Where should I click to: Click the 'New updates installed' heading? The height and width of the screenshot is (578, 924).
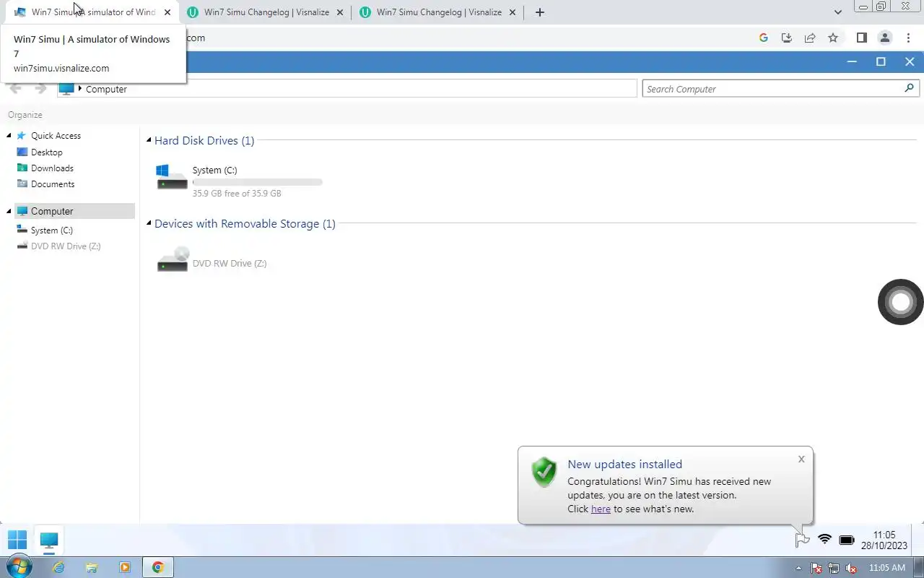tap(624, 465)
